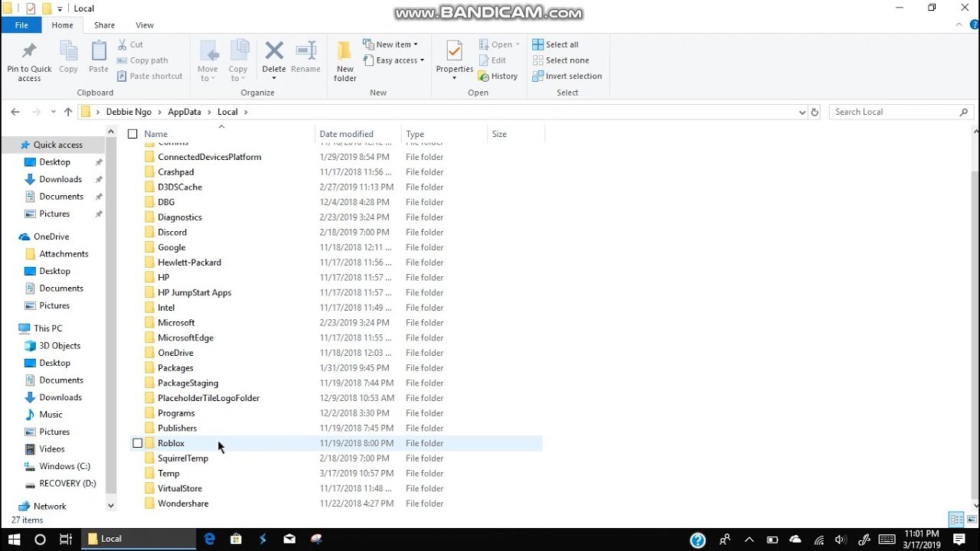
Task: Check the Roblox row checkbox
Action: (x=137, y=443)
